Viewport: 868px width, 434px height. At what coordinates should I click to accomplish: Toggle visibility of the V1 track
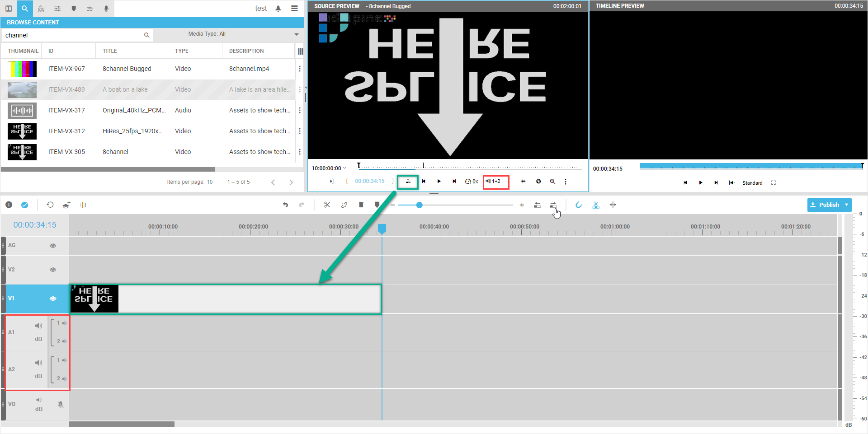pos(53,299)
